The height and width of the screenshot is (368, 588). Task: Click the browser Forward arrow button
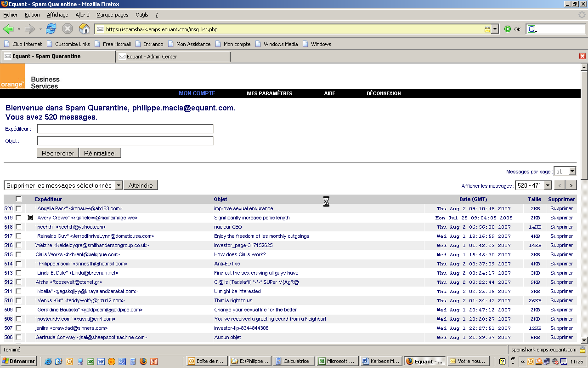click(x=29, y=29)
